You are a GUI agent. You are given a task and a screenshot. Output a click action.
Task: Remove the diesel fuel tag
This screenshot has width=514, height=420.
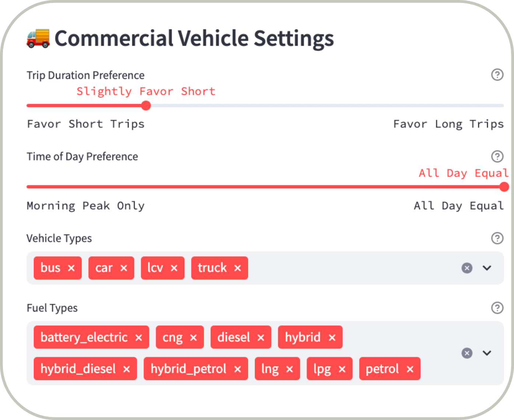pos(261,337)
